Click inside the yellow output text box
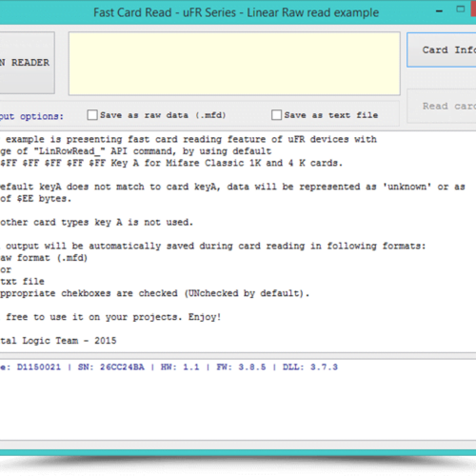 tap(234, 64)
